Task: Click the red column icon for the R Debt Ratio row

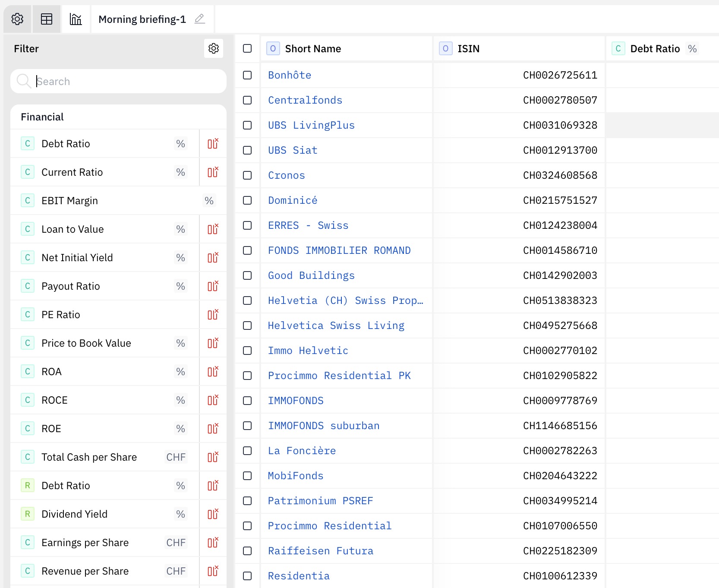Action: pyautogui.click(x=213, y=486)
